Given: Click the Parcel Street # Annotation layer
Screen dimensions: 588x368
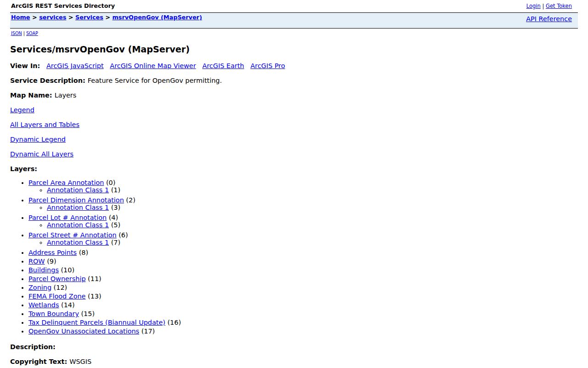Looking at the screenshot, I should pyautogui.click(x=73, y=235).
